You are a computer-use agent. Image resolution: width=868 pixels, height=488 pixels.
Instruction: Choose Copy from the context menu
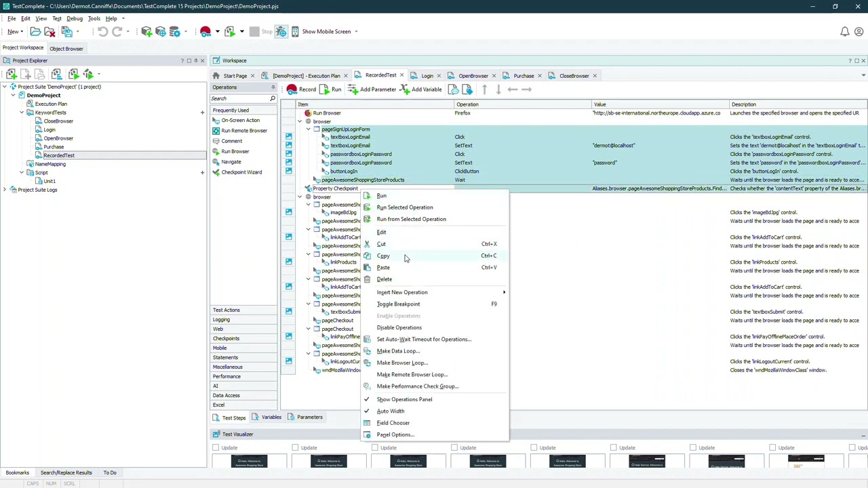coord(383,256)
